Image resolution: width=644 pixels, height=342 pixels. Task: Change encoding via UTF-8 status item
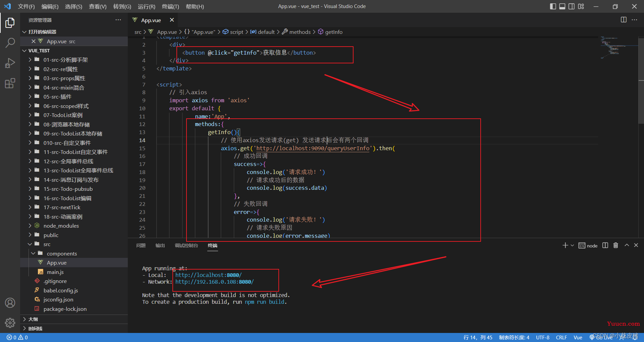pos(543,338)
